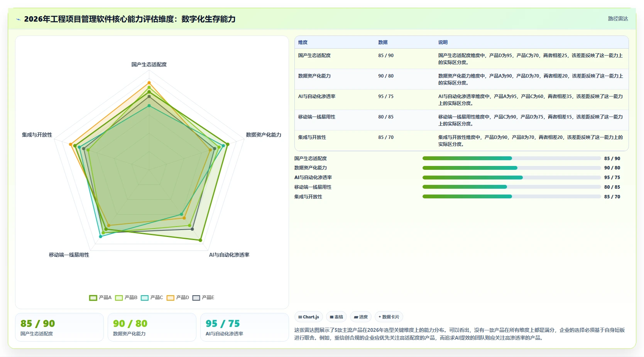Click the Chart.js chip
Image resolution: width=644 pixels, height=357 pixels.
pyautogui.click(x=309, y=317)
